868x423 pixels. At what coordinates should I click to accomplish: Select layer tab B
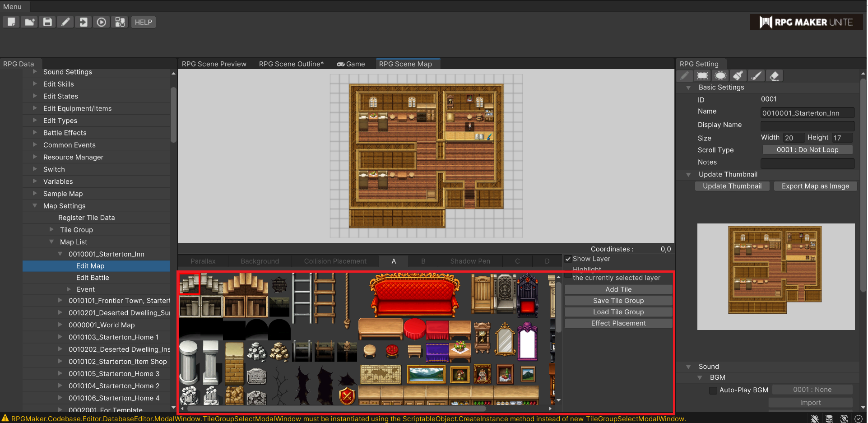pos(423,261)
